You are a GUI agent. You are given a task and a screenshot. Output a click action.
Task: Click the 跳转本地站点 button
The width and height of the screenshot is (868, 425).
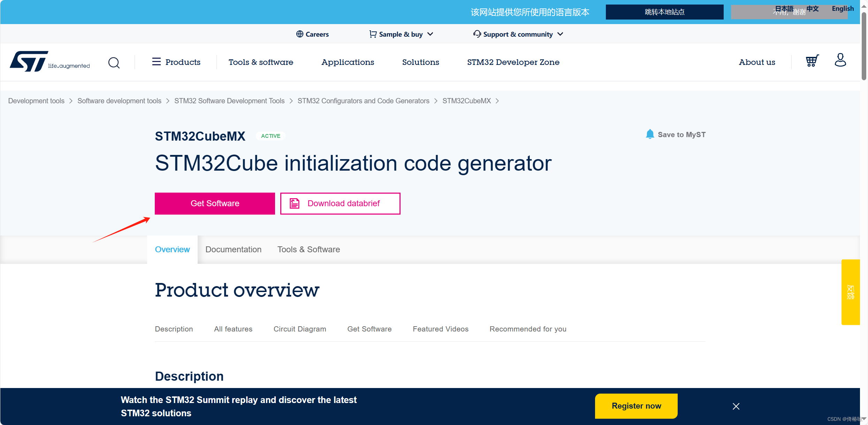[x=664, y=12]
